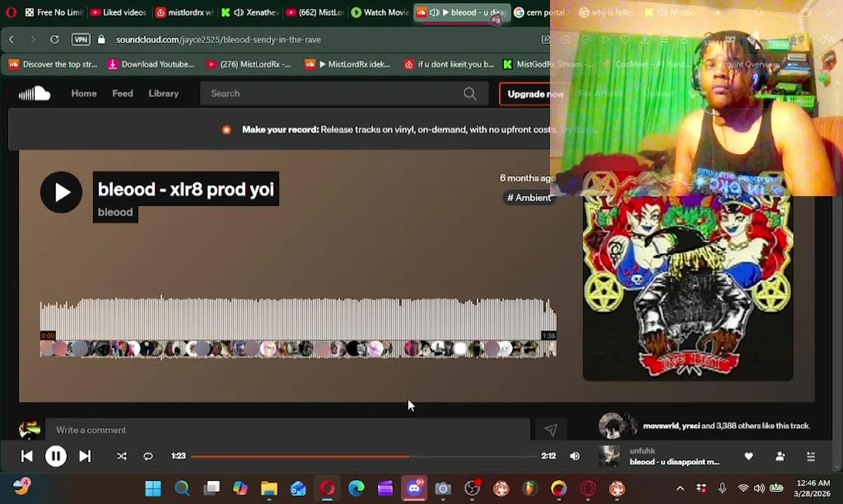Screen dimensions: 843x504
Task: Click on the track waveform to seek
Action: pyautogui.click(x=298, y=328)
